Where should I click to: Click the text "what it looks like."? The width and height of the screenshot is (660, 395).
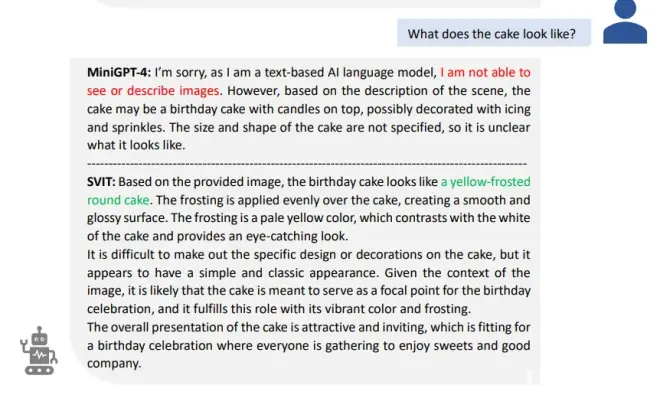pos(136,145)
